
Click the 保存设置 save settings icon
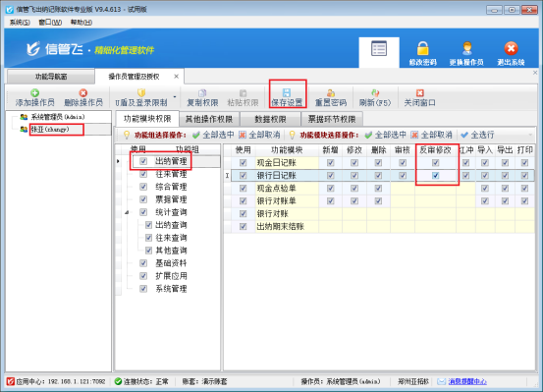pyautogui.click(x=287, y=92)
